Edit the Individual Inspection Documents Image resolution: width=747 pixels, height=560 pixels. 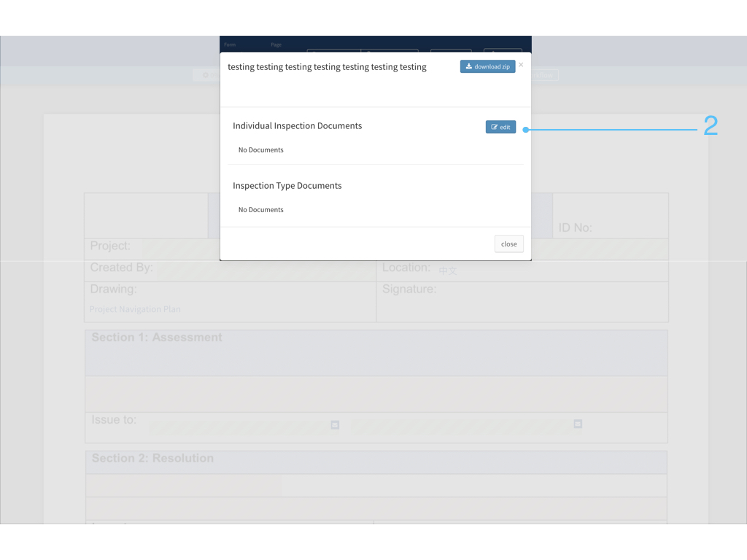[500, 127]
